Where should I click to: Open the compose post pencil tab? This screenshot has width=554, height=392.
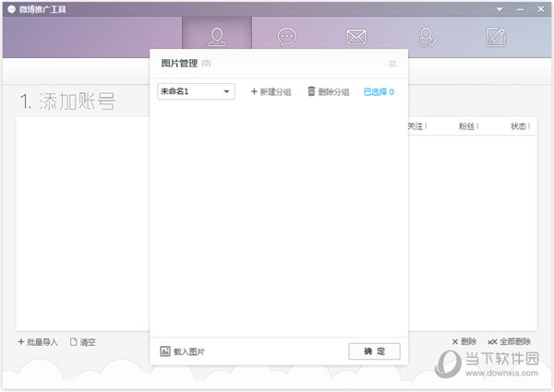(x=497, y=37)
